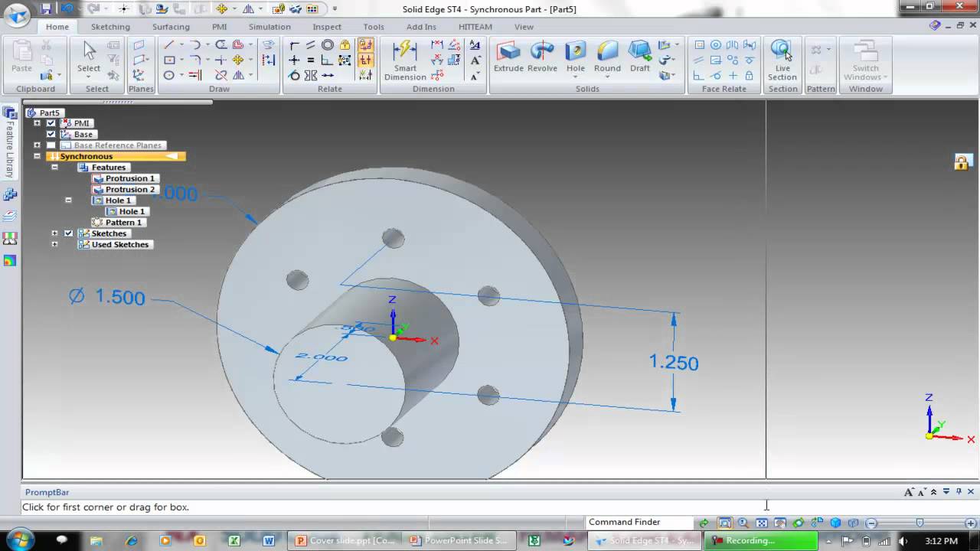The width and height of the screenshot is (980, 551).
Task: Open the Simulation ribbon tab
Action: click(x=269, y=27)
